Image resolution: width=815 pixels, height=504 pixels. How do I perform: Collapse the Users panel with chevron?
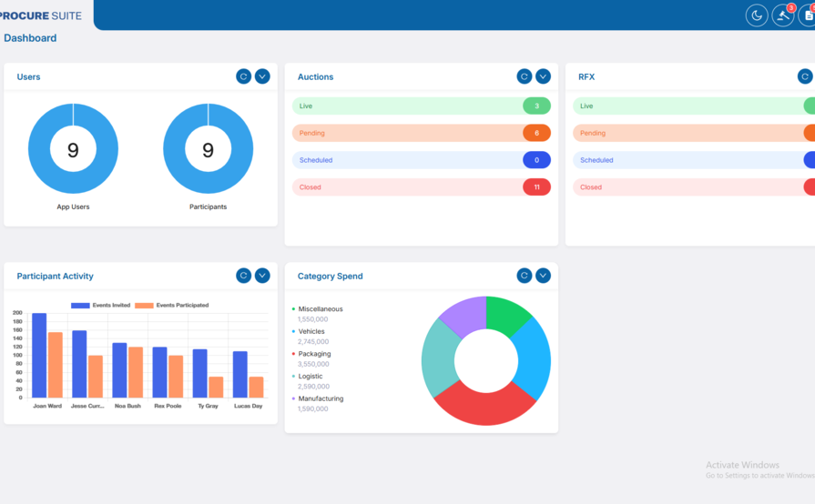pyautogui.click(x=262, y=76)
